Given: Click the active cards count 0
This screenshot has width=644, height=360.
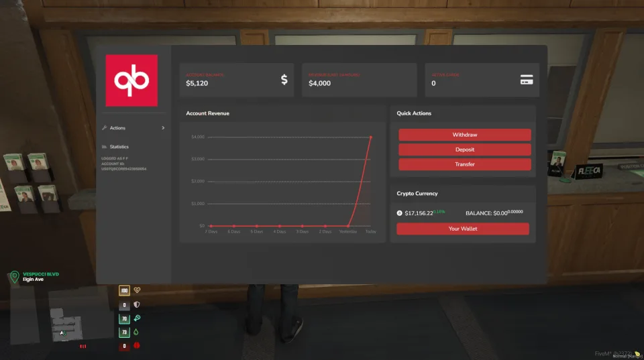Looking at the screenshot, I should tap(433, 83).
